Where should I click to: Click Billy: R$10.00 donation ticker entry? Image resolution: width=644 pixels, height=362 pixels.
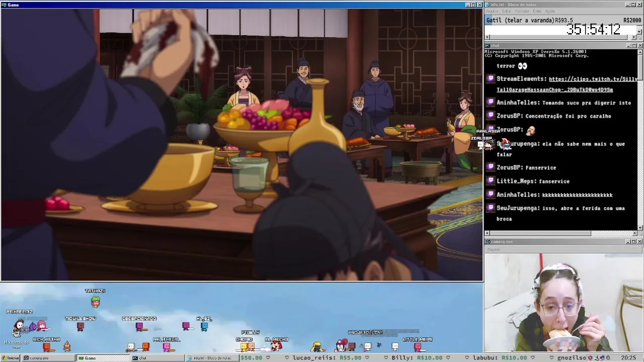tap(417, 358)
